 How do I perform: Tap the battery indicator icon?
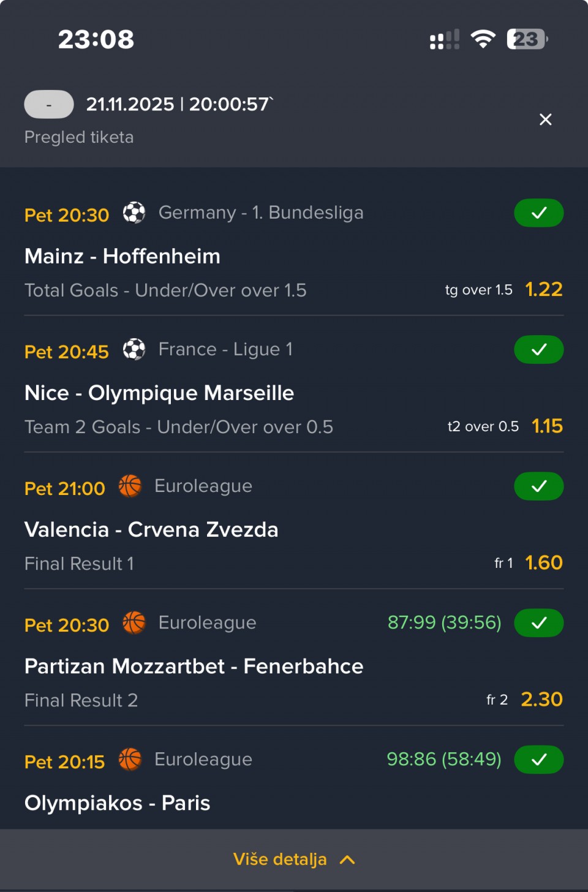click(527, 39)
